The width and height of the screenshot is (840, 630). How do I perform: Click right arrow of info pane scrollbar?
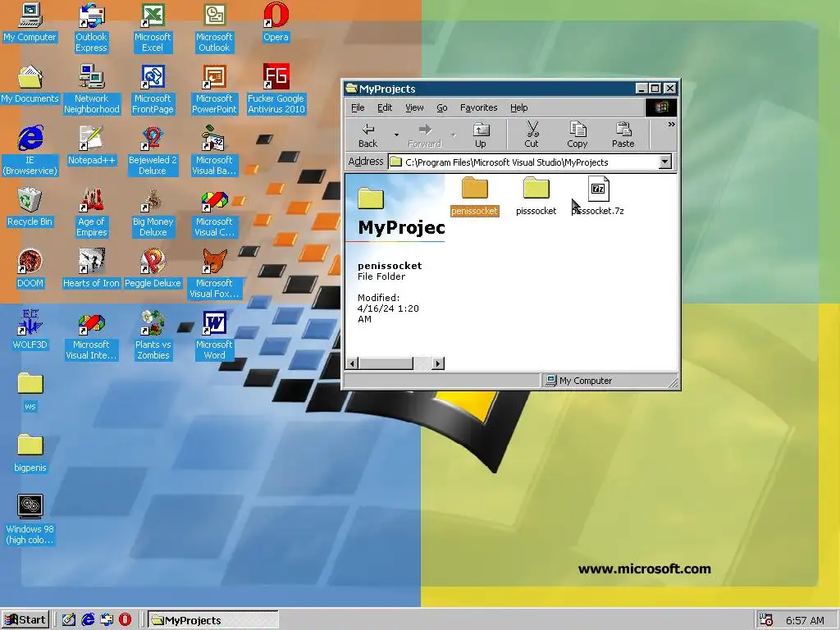(438, 363)
